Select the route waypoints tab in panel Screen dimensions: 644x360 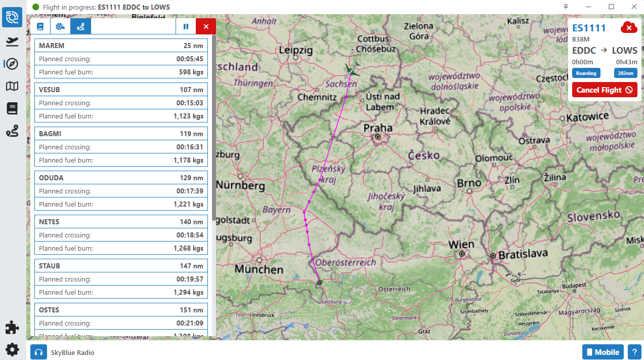(x=81, y=27)
